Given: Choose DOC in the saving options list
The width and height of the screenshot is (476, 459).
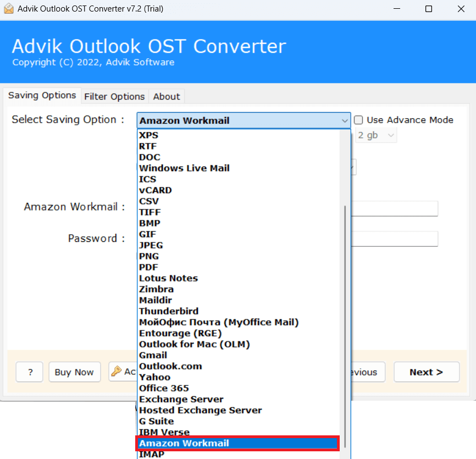Looking at the screenshot, I should (239, 157).
